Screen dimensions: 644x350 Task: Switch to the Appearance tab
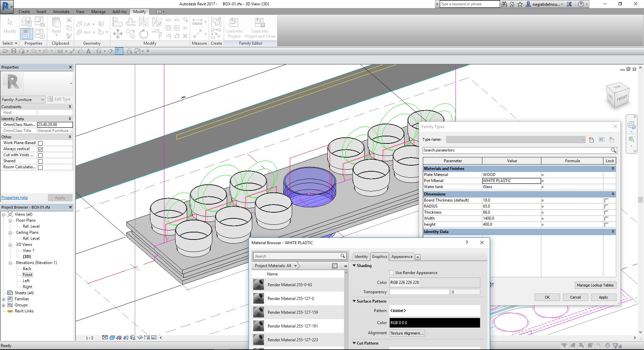tap(402, 257)
